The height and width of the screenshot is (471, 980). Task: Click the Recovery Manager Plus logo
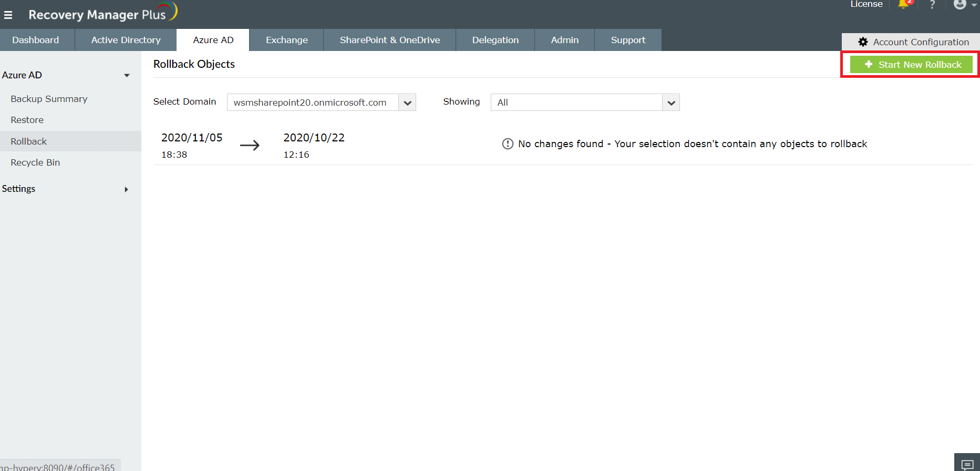click(x=103, y=13)
